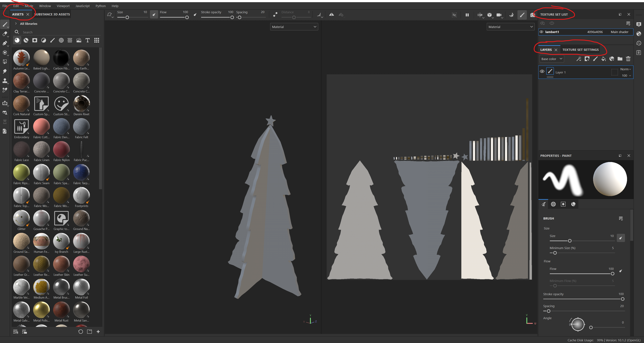
Task: Adjust Spacing slider in Properties panel
Action: coord(584,311)
